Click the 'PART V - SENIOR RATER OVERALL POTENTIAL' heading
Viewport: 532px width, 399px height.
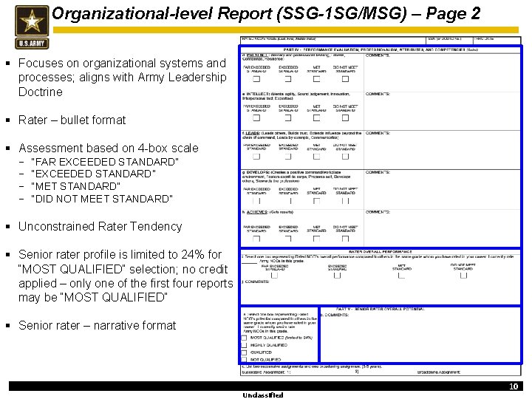coord(380,309)
